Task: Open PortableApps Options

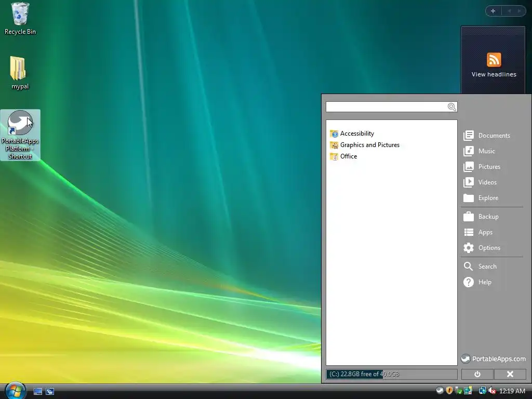Action: tap(482, 248)
